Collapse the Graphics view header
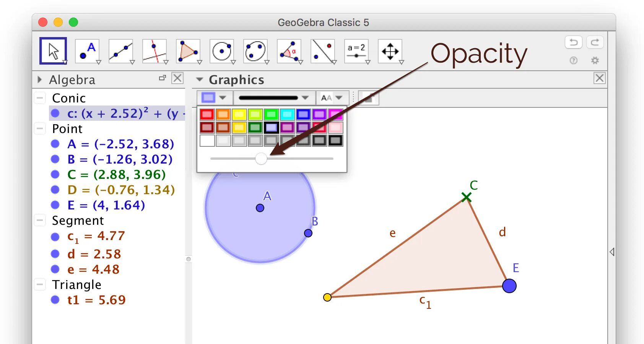Viewport: 644px width, 344px height. pos(199,80)
